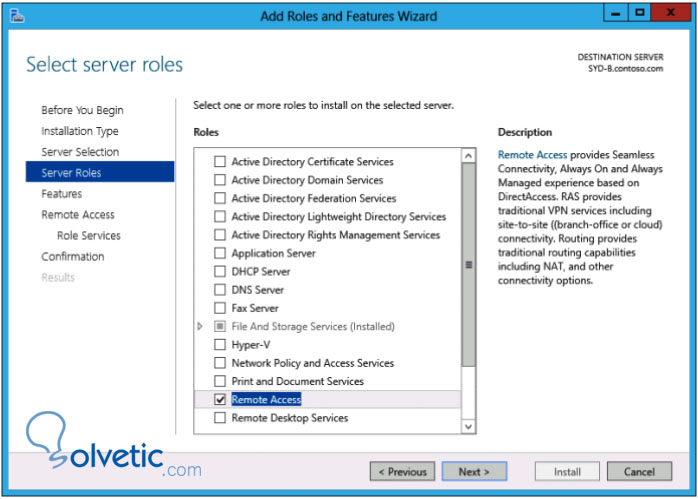Select Active Directory Certificate Services label
This screenshot has width=698, height=499.
(312, 162)
